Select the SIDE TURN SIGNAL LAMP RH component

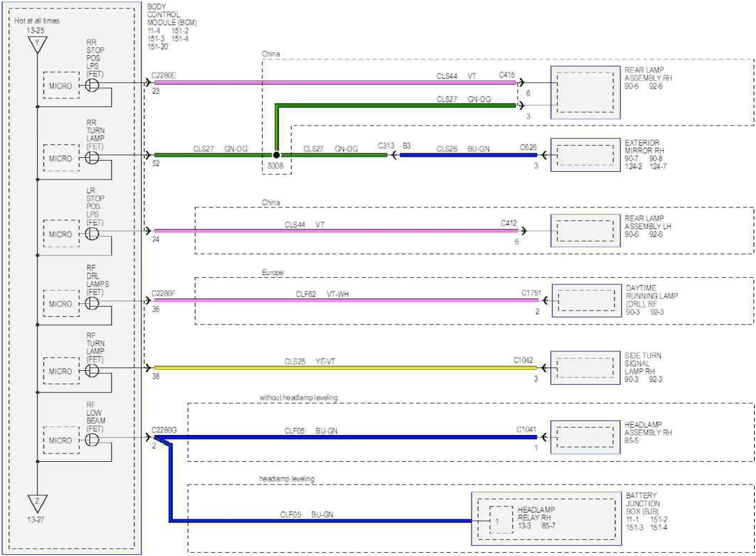tap(585, 368)
